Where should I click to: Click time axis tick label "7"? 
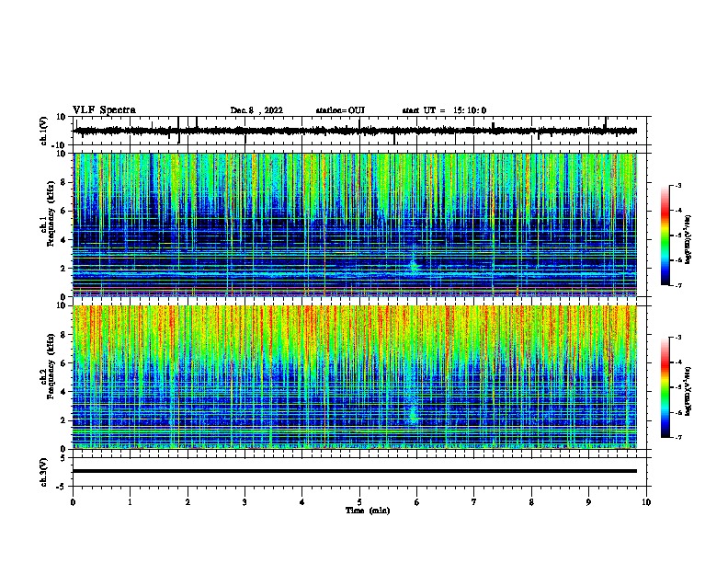[x=474, y=502]
